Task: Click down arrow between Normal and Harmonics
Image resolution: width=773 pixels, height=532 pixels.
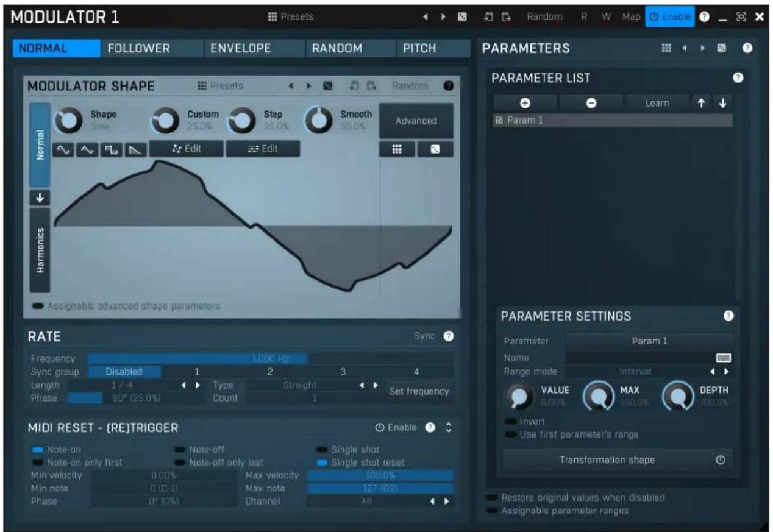Action: tap(40, 197)
